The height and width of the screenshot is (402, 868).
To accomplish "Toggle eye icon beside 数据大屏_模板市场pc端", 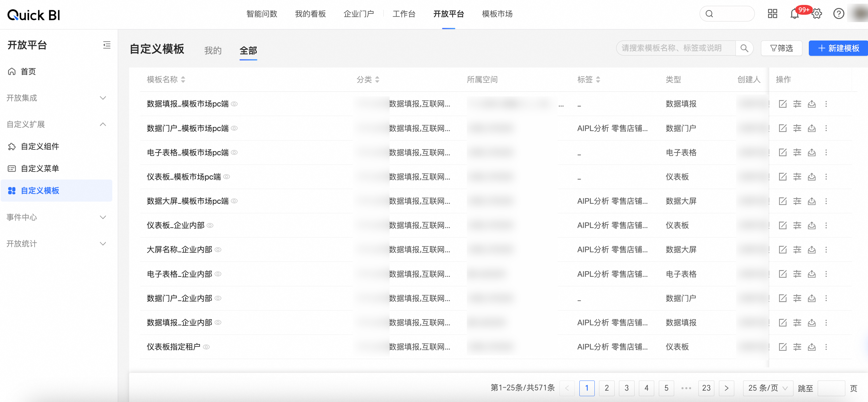I will 234,201.
